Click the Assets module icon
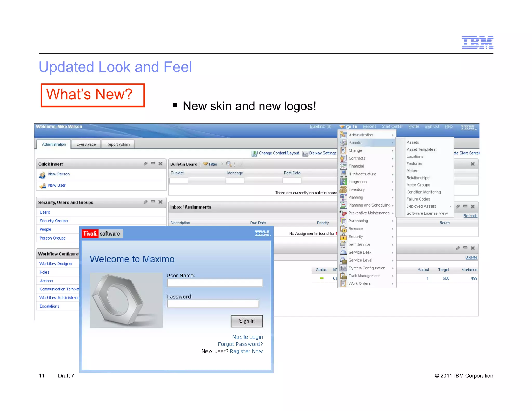 (343, 143)
